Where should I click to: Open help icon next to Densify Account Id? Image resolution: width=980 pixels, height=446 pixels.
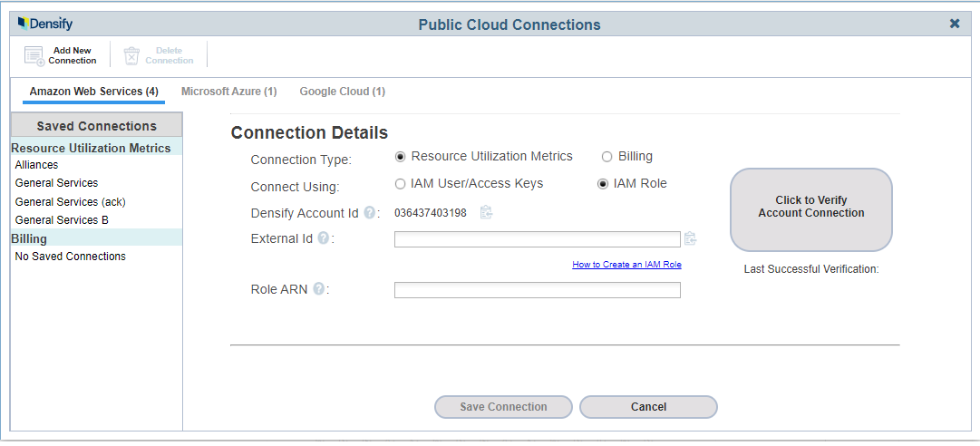[370, 213]
